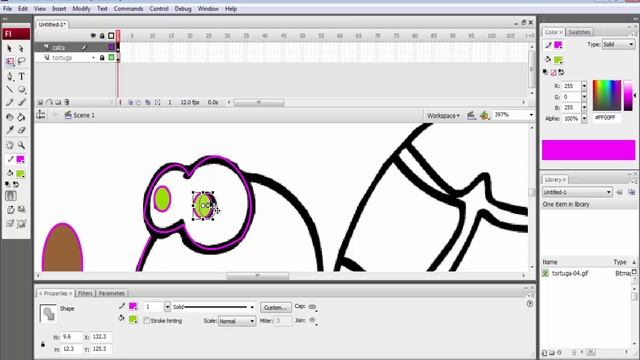640x360 pixels.
Task: Select the Brush tool
Action: click(x=21, y=102)
